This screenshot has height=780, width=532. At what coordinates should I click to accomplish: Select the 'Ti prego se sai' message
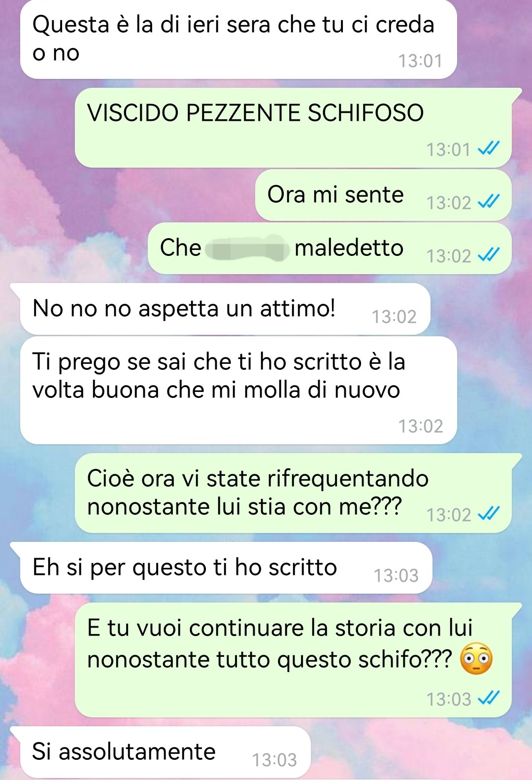click(x=238, y=390)
